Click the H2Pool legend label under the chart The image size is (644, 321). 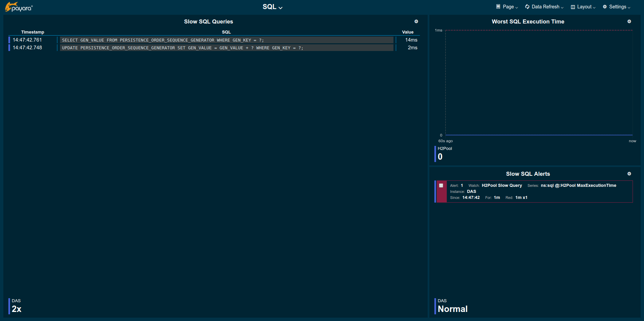tap(444, 148)
